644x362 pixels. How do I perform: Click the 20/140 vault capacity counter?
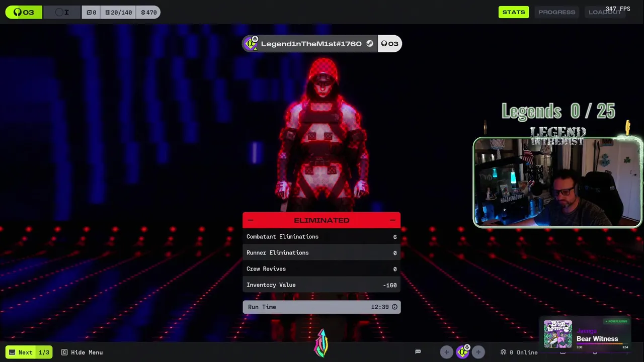point(119,12)
